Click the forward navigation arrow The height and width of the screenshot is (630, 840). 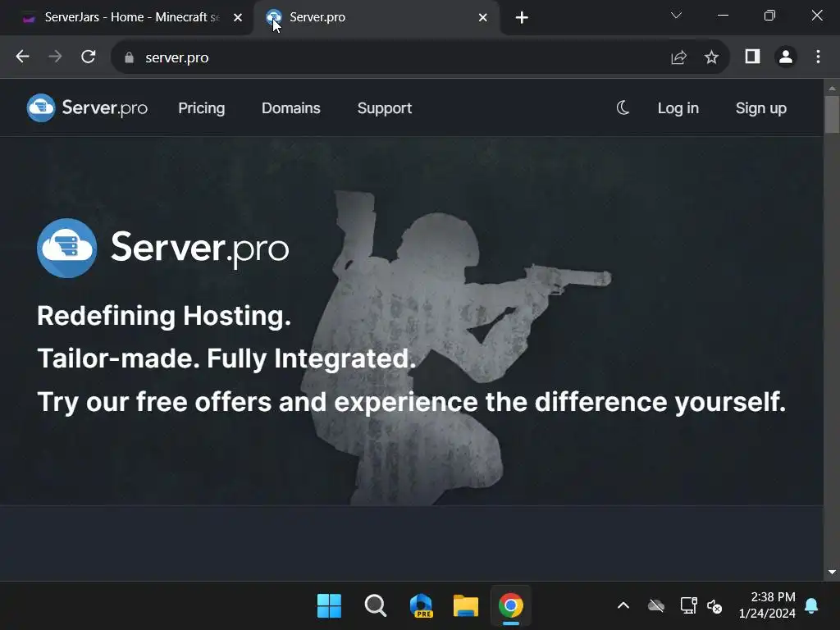tap(55, 57)
